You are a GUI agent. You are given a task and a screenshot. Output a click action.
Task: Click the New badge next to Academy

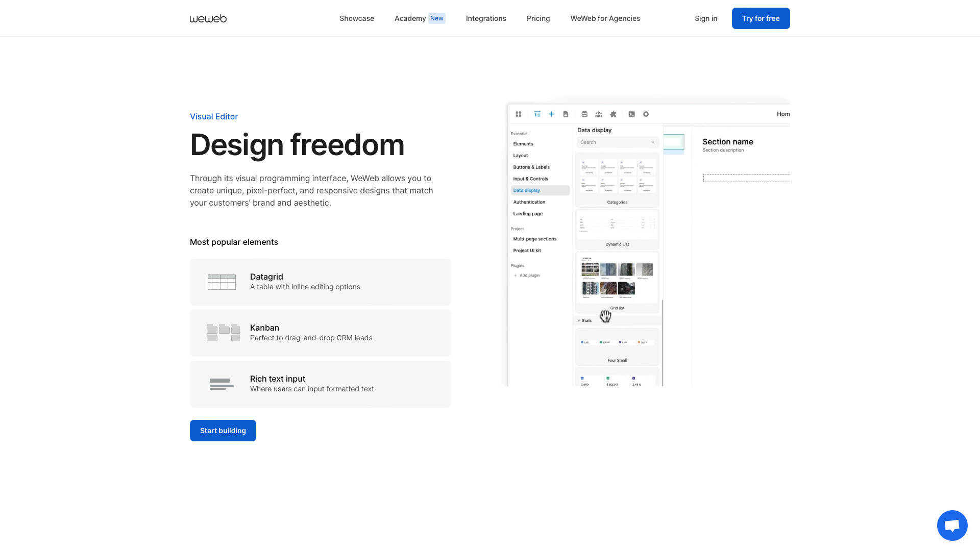click(437, 18)
